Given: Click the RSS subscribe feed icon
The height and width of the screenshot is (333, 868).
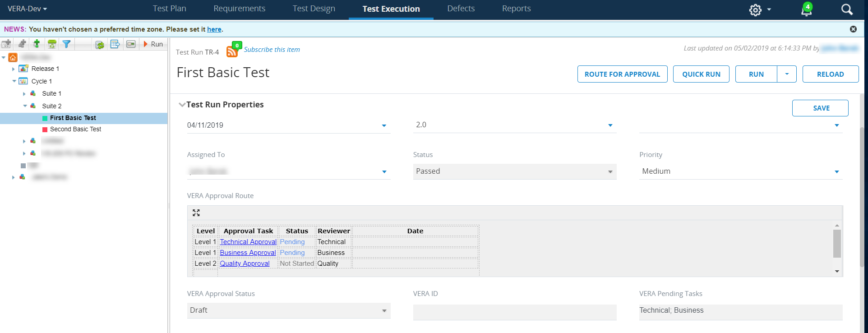Looking at the screenshot, I should point(232,51).
